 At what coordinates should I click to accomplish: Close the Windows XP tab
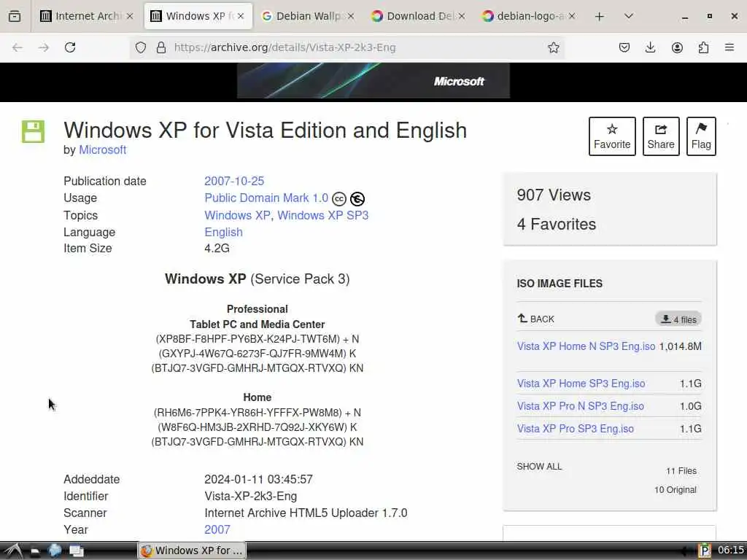click(241, 16)
